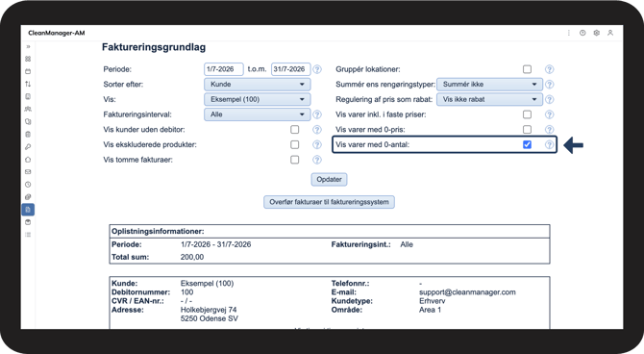Show help for Vis varer inkl. i faste priser
The image size is (644, 354).
pos(549,114)
